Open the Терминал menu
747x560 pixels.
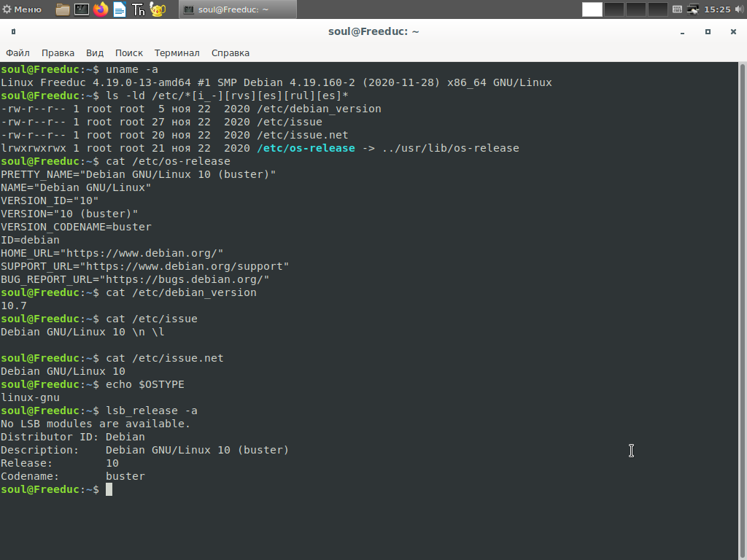(177, 52)
